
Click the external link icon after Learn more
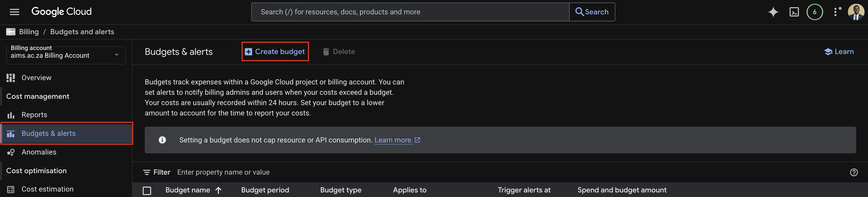click(418, 140)
